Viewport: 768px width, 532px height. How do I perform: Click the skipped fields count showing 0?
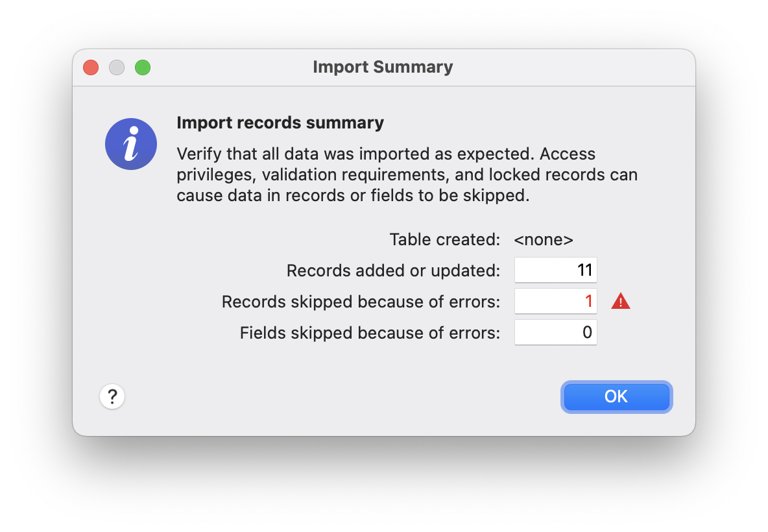pyautogui.click(x=555, y=333)
